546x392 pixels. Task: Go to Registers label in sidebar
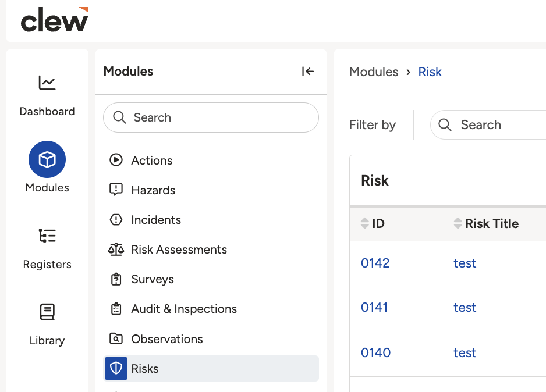[x=47, y=265]
